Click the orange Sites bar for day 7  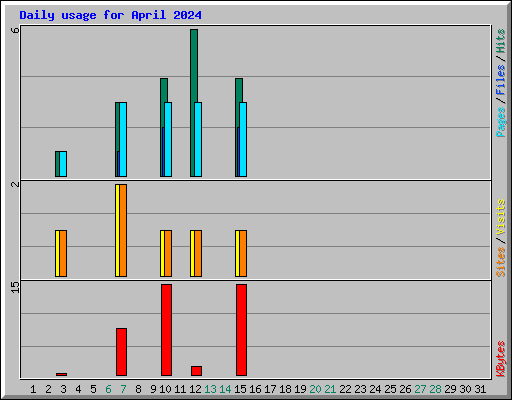coord(123,230)
